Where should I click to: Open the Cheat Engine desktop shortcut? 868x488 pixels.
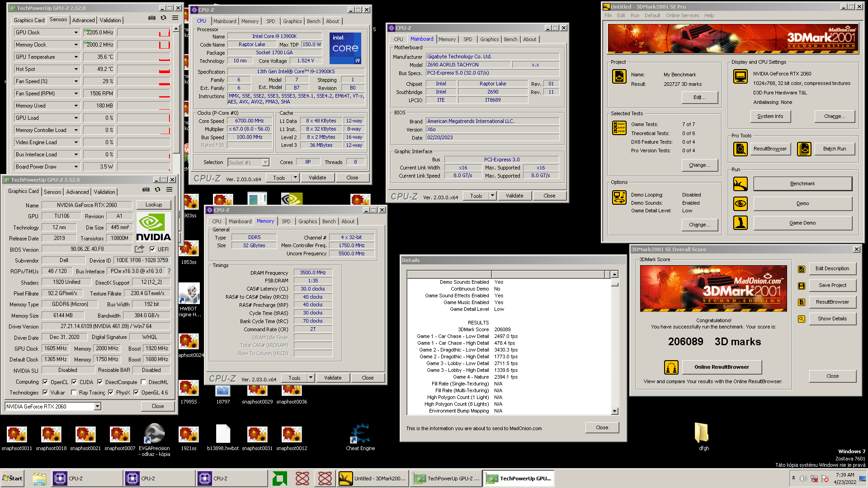pyautogui.click(x=360, y=437)
